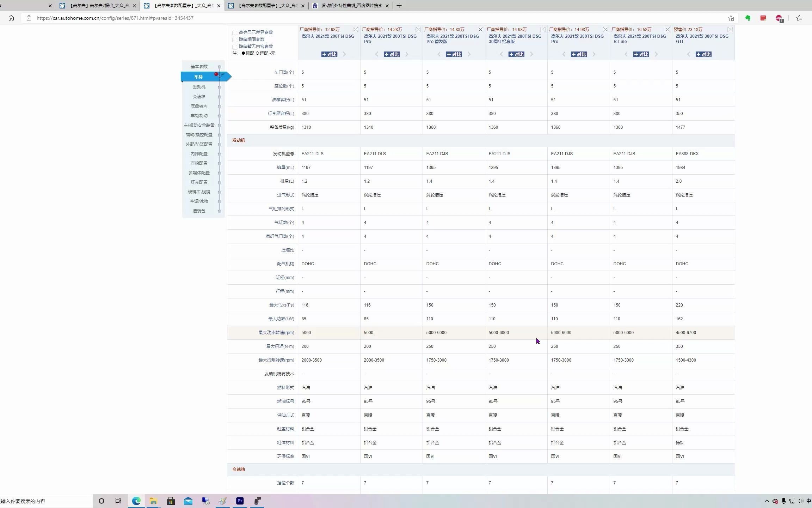The image size is (812, 508).
Task: Switch to 发动机外特性曲线 browser tab
Action: click(x=351, y=6)
